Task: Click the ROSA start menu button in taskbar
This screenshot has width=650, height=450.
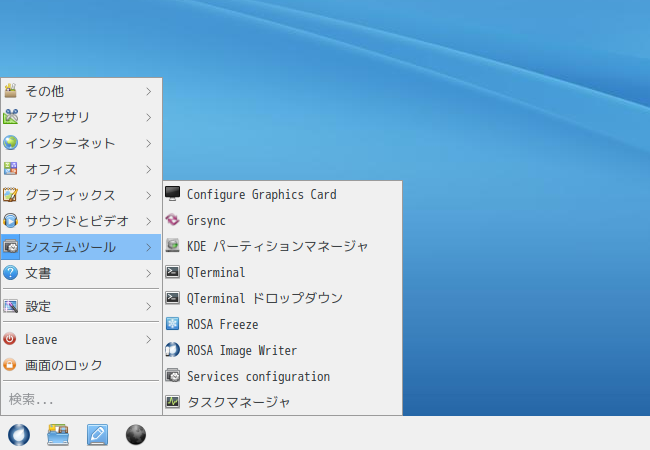Action: [x=19, y=435]
